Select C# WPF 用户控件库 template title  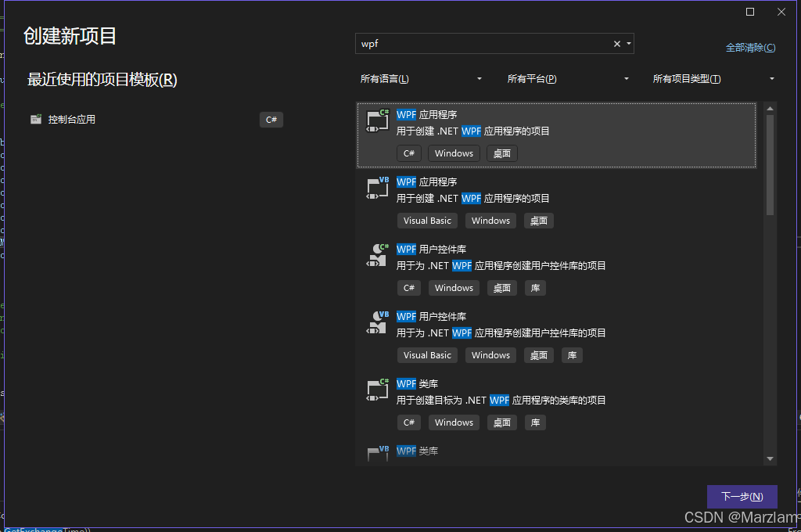pos(431,250)
